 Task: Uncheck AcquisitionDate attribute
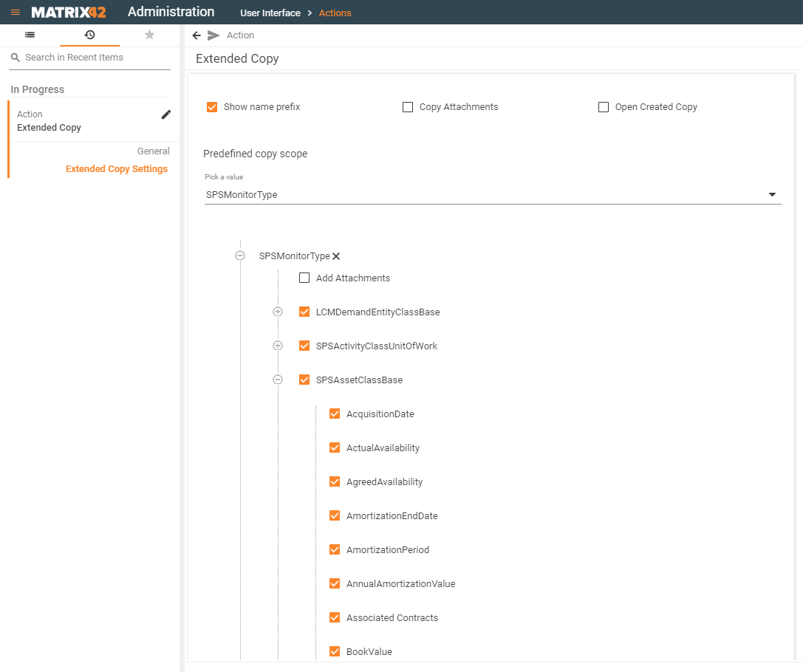335,414
